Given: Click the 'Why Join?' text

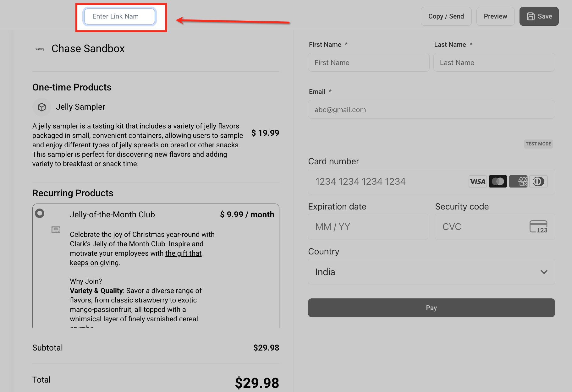Looking at the screenshot, I should tap(86, 281).
